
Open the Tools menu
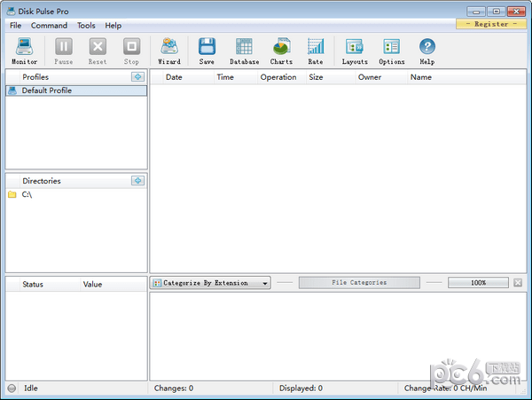(86, 26)
